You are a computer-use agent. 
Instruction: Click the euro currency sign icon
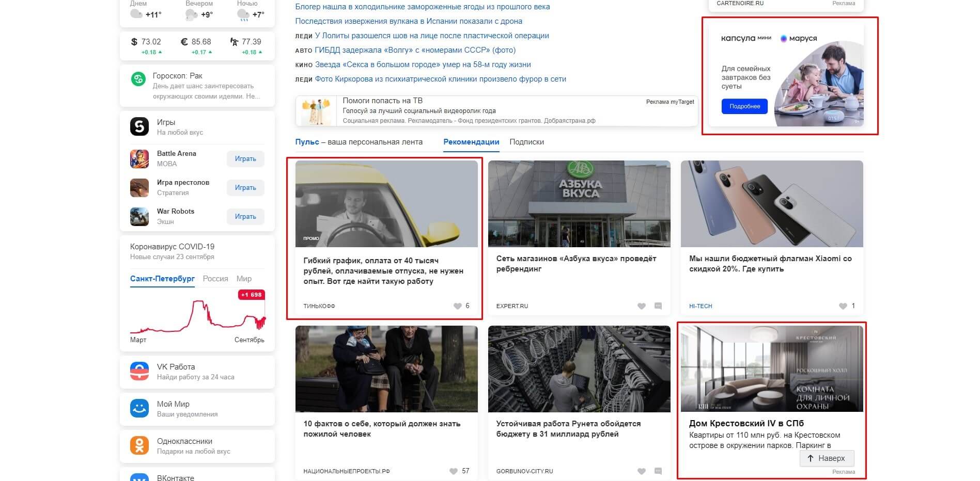(x=184, y=41)
